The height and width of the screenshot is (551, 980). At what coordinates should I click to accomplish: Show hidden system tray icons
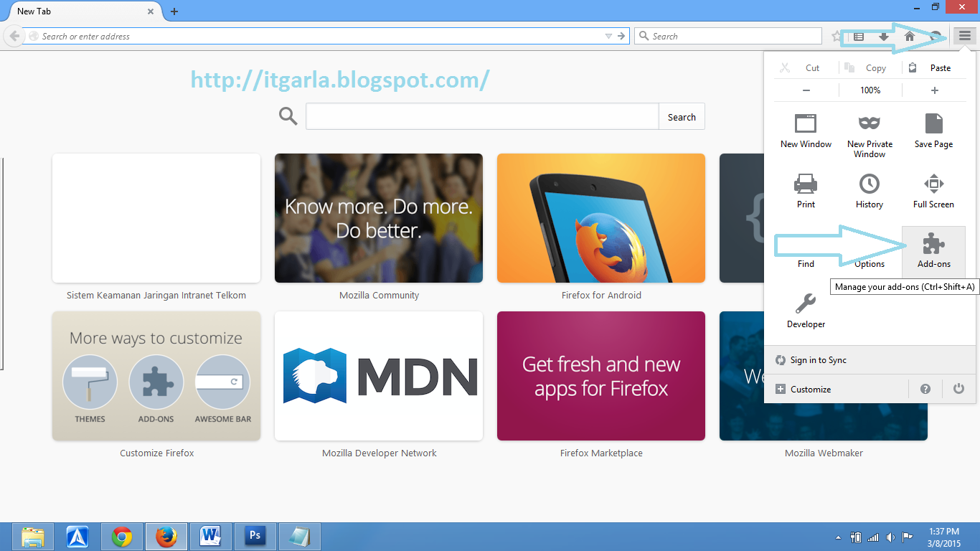pos(839,537)
